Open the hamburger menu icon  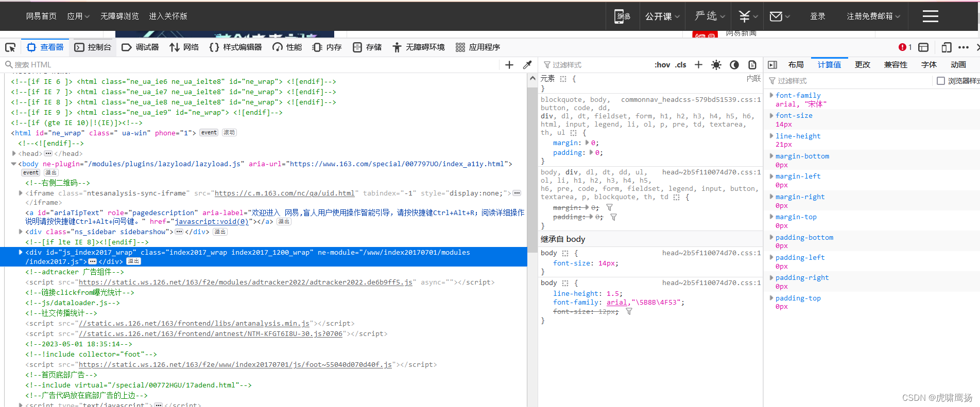[930, 16]
